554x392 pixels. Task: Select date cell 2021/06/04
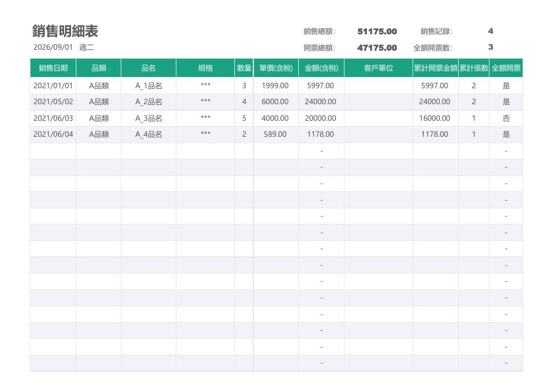pyautogui.click(x=53, y=134)
